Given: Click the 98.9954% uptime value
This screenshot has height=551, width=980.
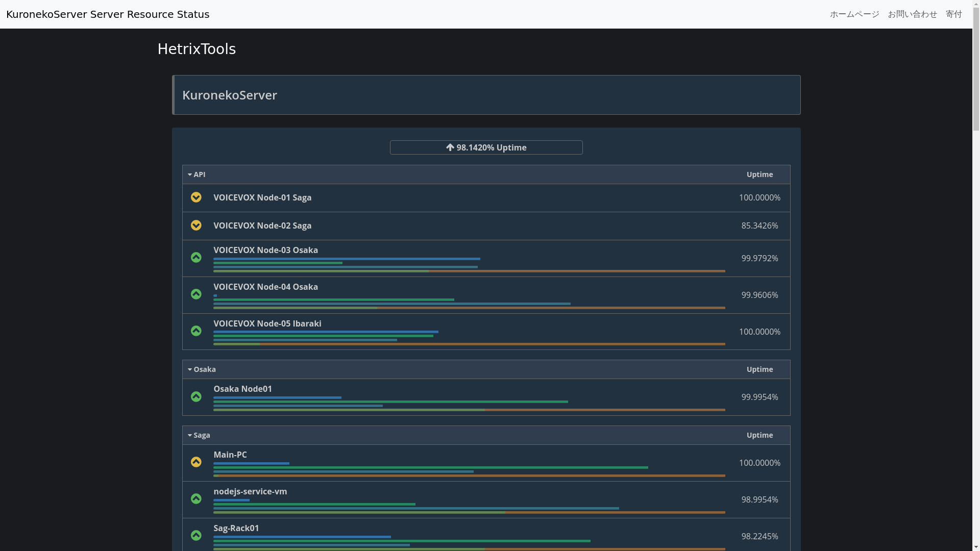Looking at the screenshot, I should pos(759,499).
